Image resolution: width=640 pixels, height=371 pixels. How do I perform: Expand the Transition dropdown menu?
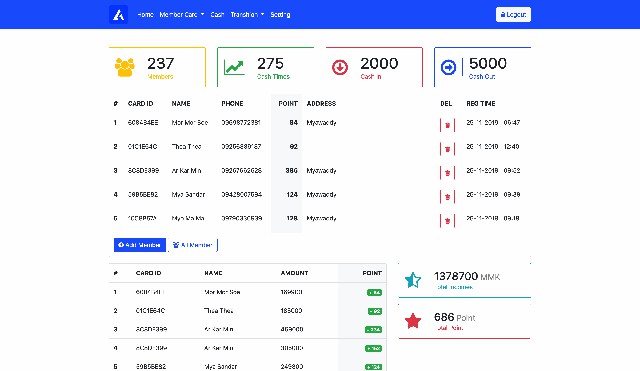(x=247, y=14)
